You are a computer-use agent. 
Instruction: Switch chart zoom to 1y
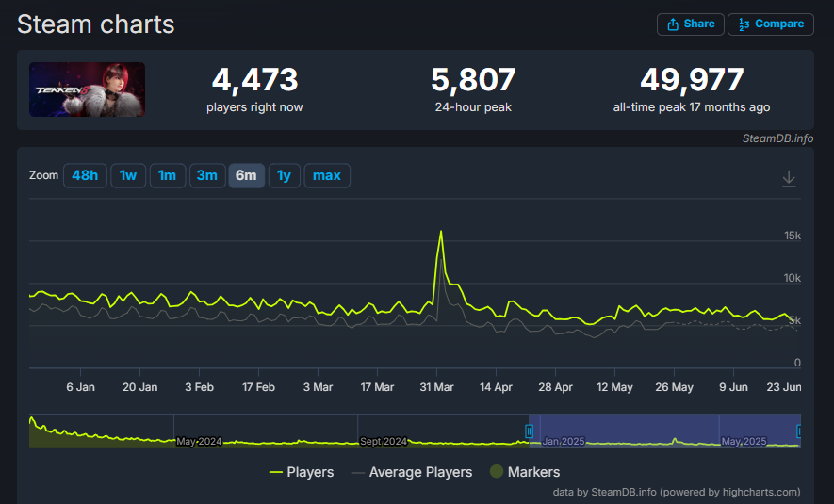click(285, 175)
